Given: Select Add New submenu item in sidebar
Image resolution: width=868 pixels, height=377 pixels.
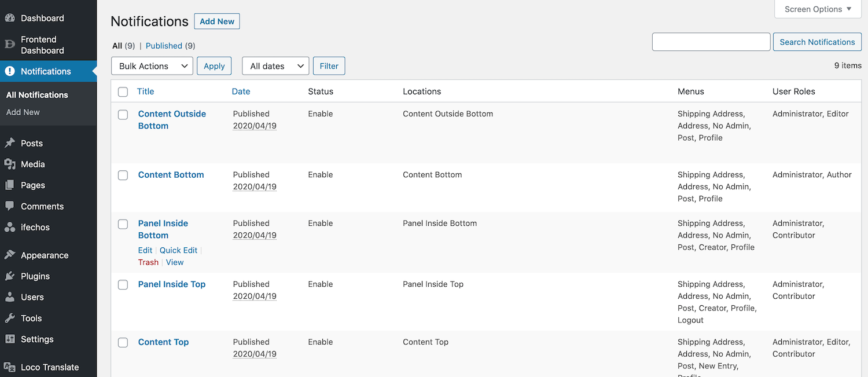Looking at the screenshot, I should [23, 112].
